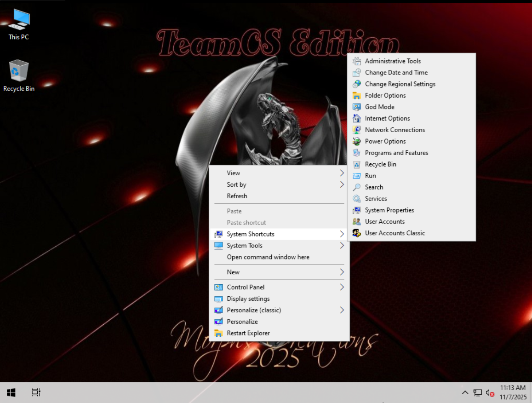532x403 pixels.
Task: Select Open command window here
Action: coord(268,257)
